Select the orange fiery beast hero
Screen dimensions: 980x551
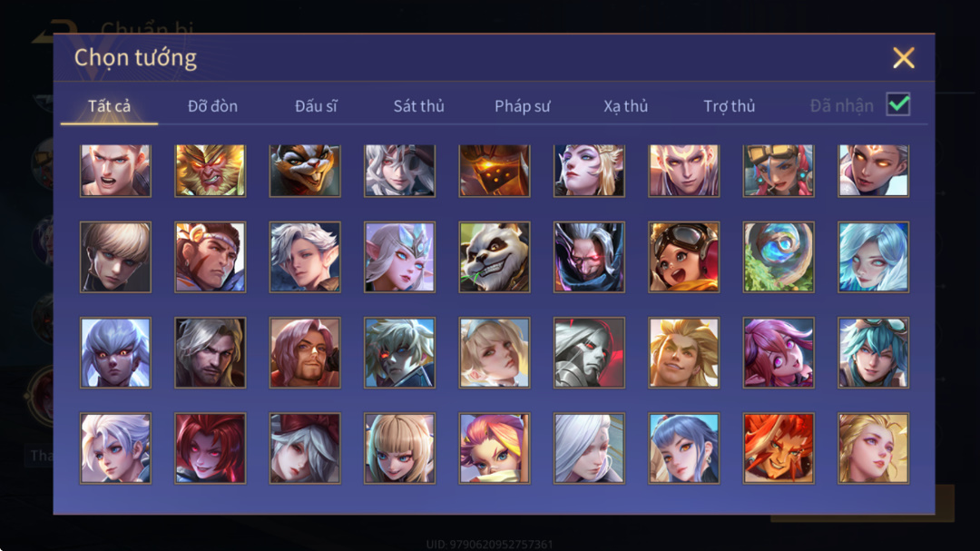[779, 448]
